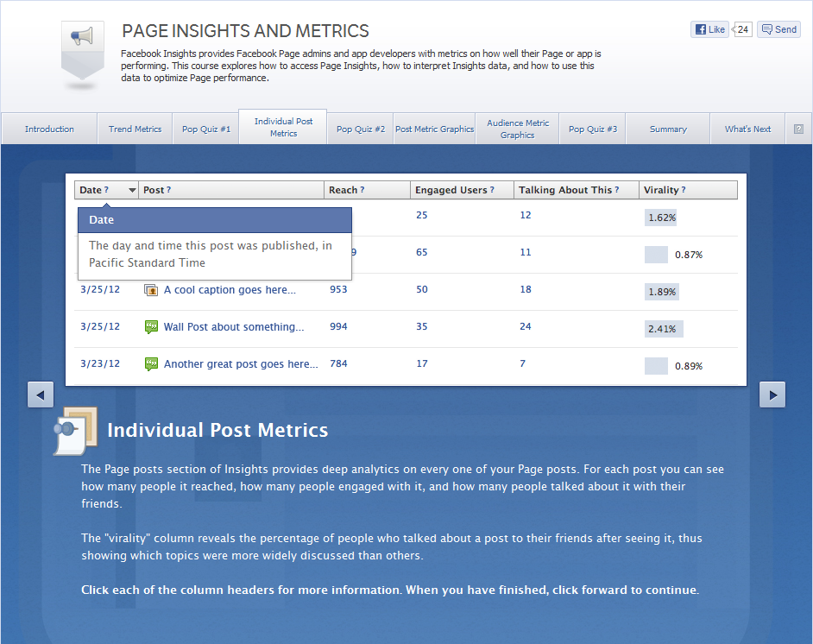Click the Virality column header
The image size is (813, 644).
coord(688,190)
